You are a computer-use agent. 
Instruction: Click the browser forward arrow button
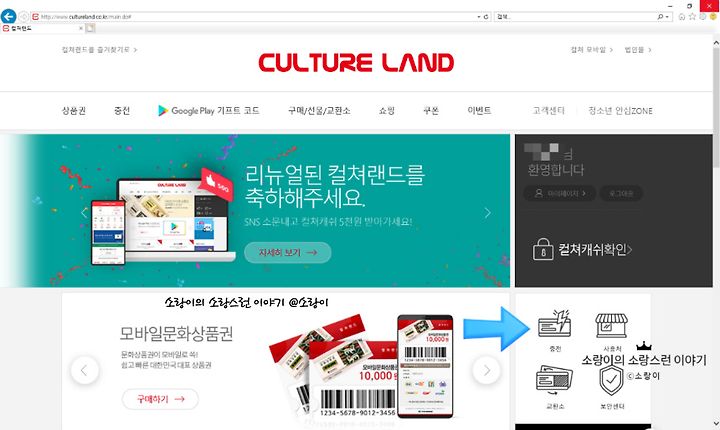pyautogui.click(x=24, y=17)
